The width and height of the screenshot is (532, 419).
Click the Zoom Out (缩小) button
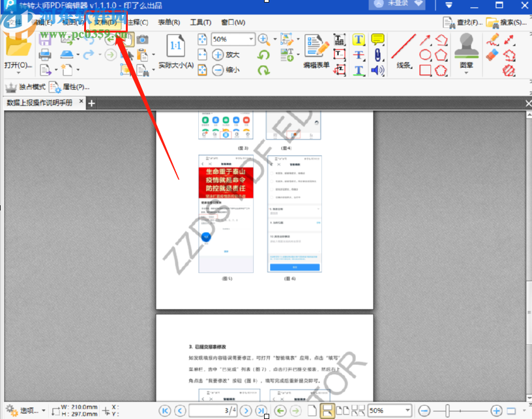pyautogui.click(x=226, y=70)
